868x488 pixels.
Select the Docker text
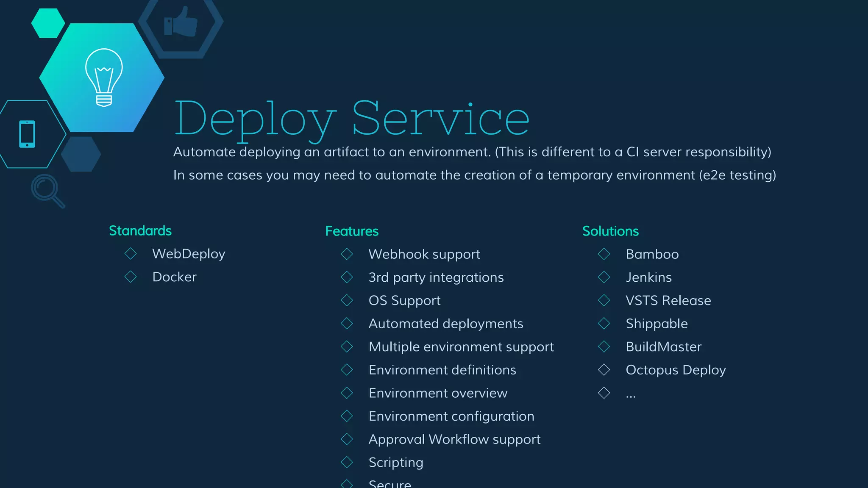174,277
